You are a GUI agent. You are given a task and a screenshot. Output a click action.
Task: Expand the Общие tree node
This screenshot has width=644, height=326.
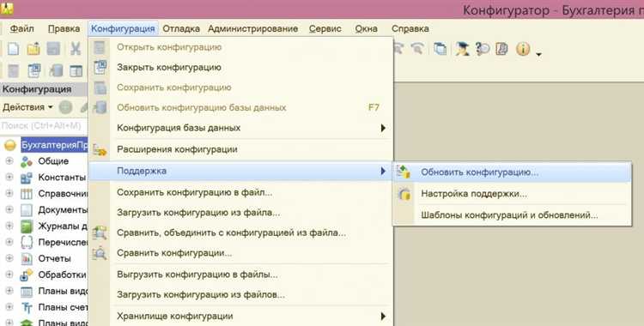pyautogui.click(x=9, y=161)
